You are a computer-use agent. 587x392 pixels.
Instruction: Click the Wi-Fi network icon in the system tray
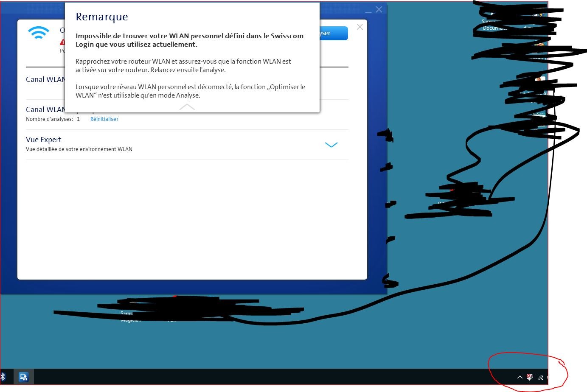541,377
